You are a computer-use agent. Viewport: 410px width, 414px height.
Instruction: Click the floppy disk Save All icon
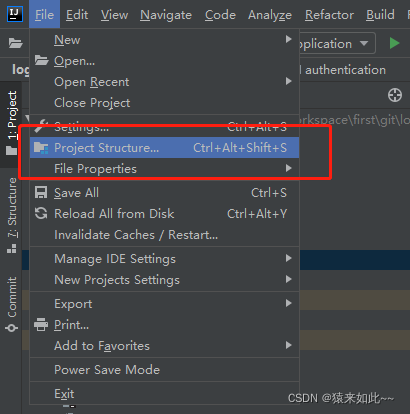[41, 193]
